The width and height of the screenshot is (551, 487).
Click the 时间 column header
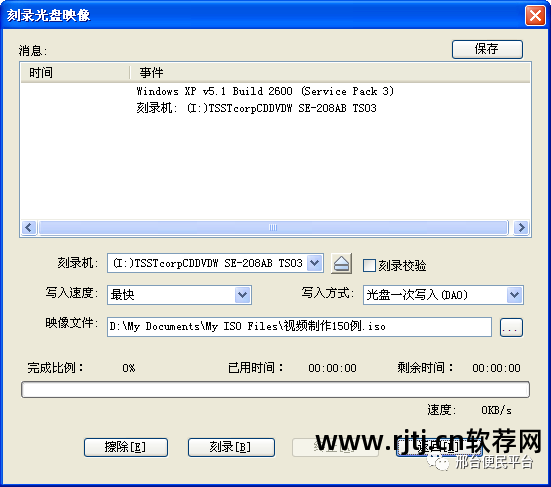(75, 73)
